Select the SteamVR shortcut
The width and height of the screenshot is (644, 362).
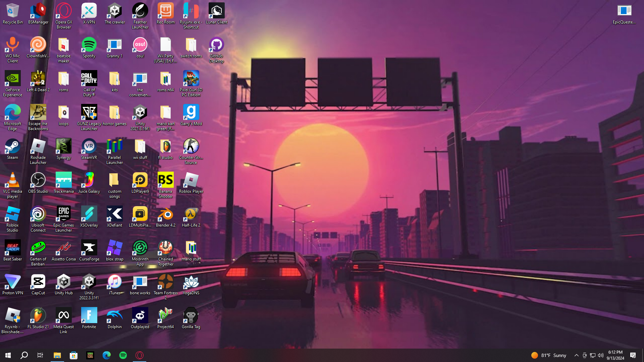tap(89, 149)
